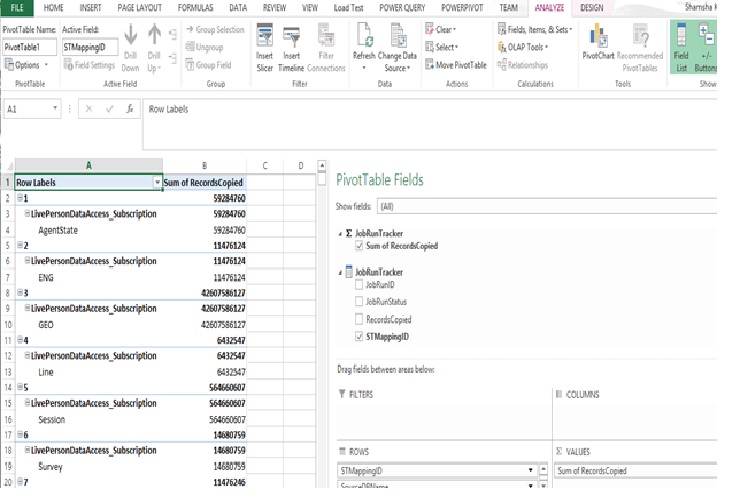Open Change Data Source
737x496 pixels.
pyautogui.click(x=397, y=47)
